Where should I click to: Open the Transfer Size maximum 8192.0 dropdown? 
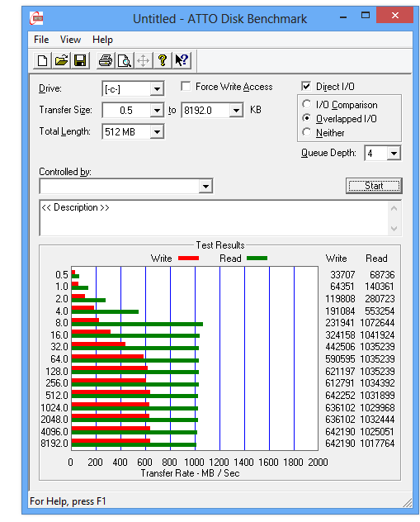pos(236,110)
